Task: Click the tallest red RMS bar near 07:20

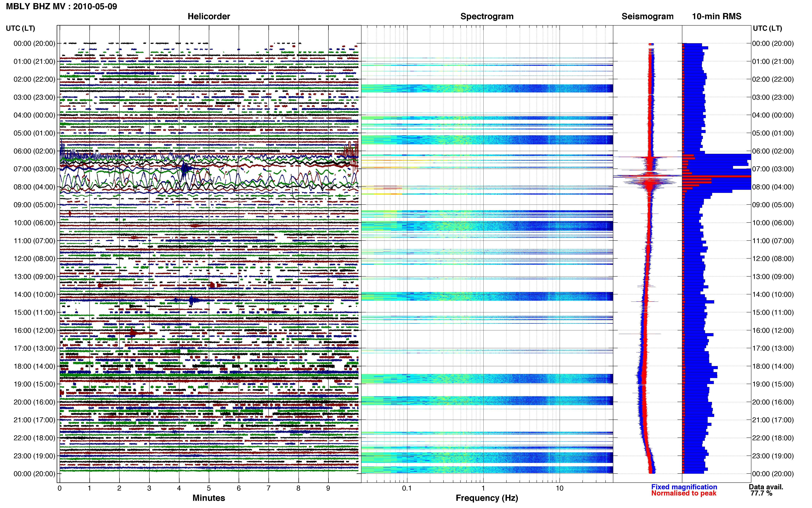Action: tap(716, 176)
